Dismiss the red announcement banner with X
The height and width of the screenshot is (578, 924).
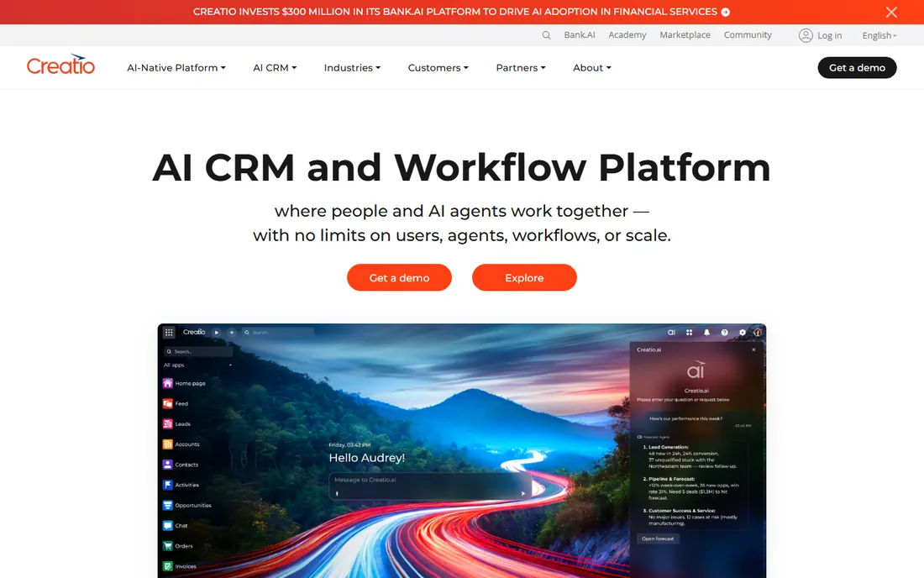(x=891, y=12)
